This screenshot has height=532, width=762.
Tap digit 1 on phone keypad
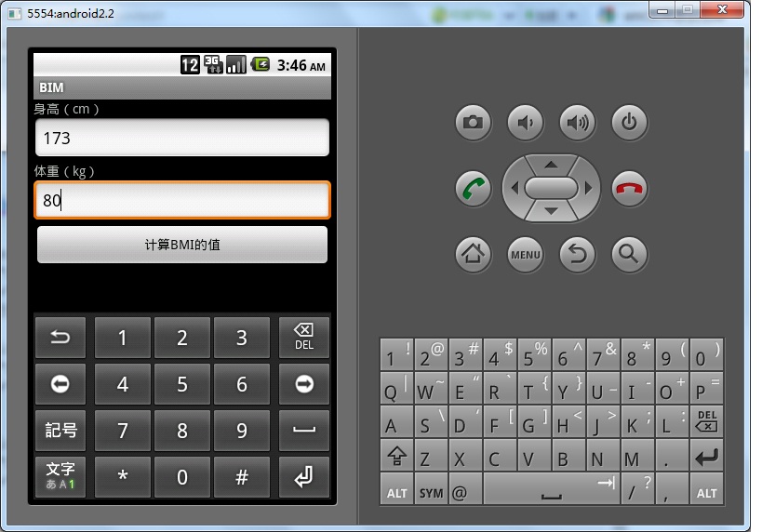pos(123,338)
